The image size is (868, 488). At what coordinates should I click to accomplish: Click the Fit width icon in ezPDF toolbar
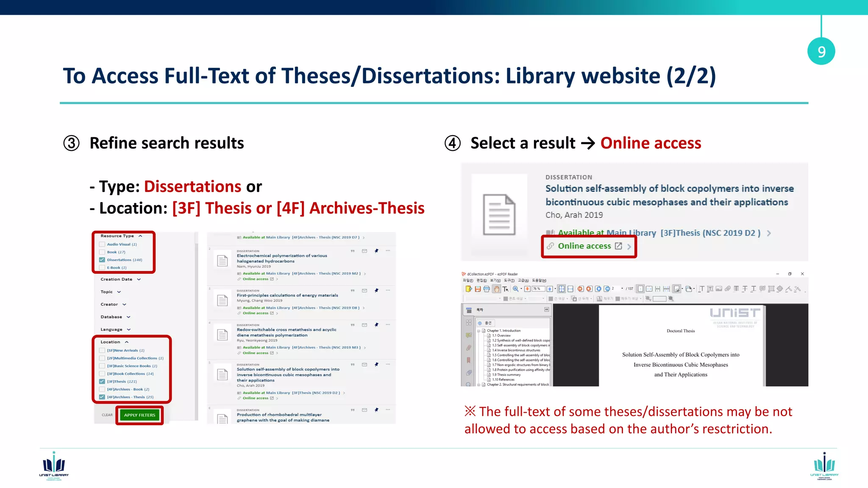[x=570, y=289]
